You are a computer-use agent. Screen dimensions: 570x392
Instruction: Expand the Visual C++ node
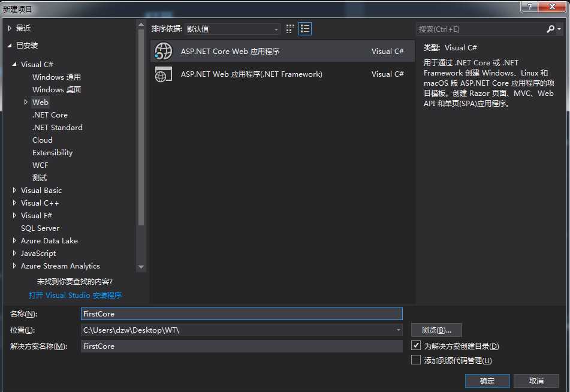click(14, 203)
